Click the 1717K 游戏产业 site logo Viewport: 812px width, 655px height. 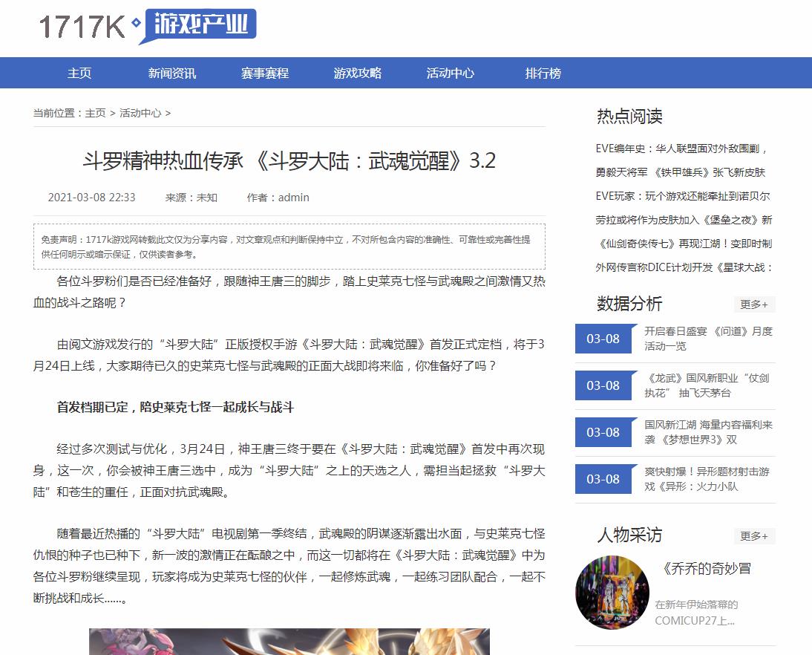click(148, 26)
